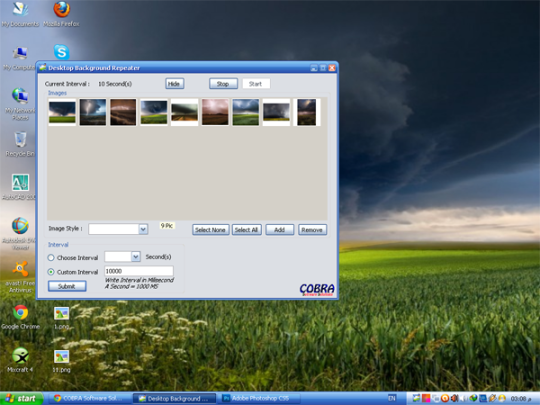The width and height of the screenshot is (540, 405).
Task: Click the blue monitor tray icon
Action: pos(483,398)
